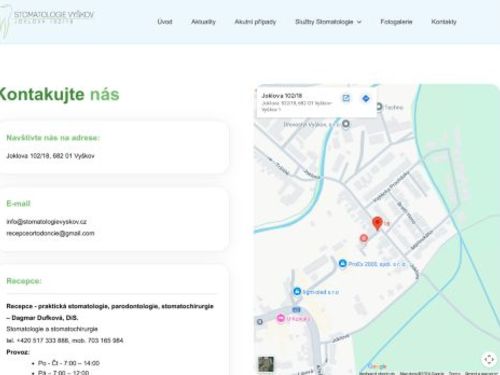Viewport: 500px width, 375px height.
Task: Click Po - Čt 7:00 – 14:00 hours entry
Action: 69,363
